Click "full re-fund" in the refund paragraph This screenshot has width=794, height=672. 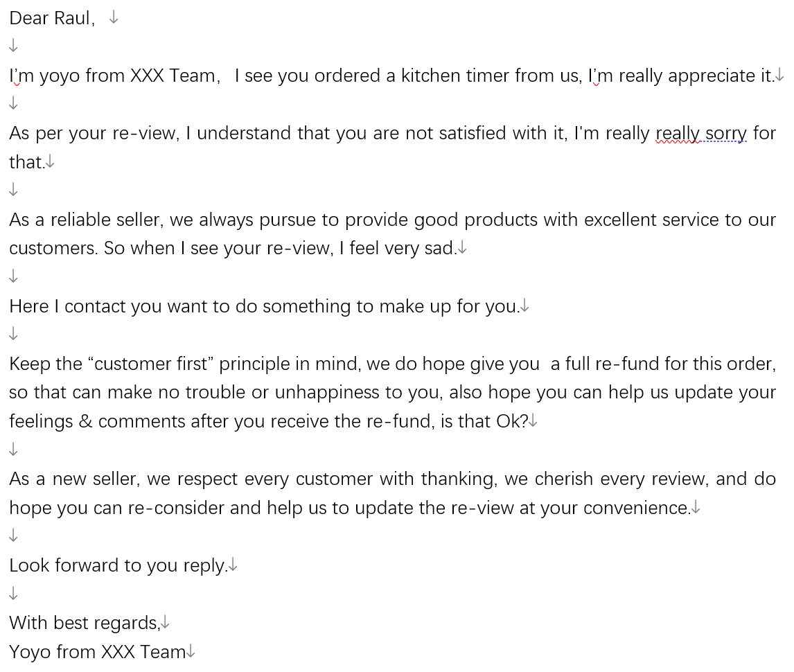(612, 364)
